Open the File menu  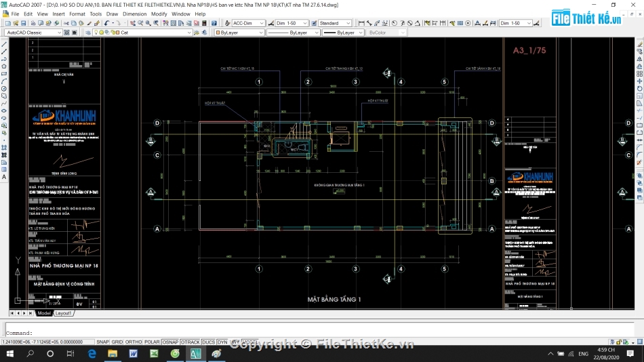click(15, 14)
